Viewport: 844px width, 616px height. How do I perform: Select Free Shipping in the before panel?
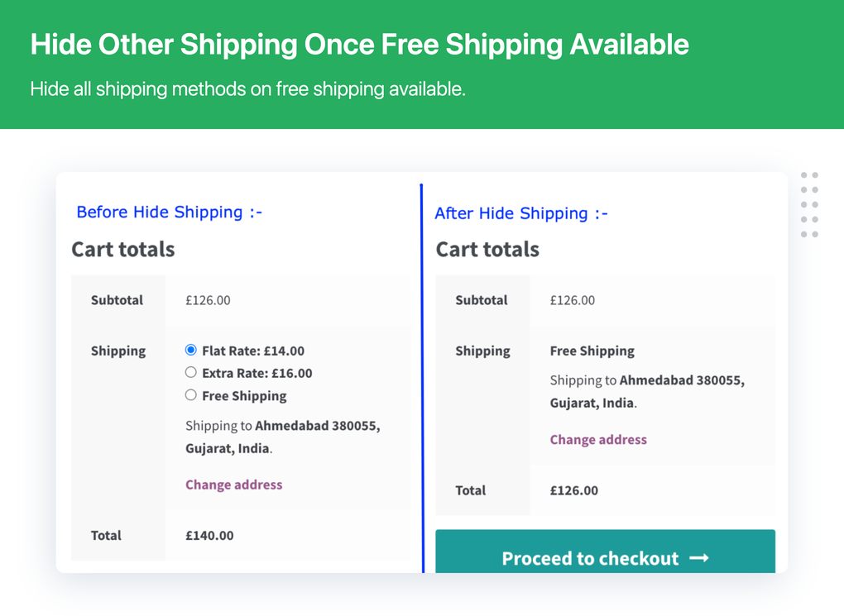coord(190,396)
